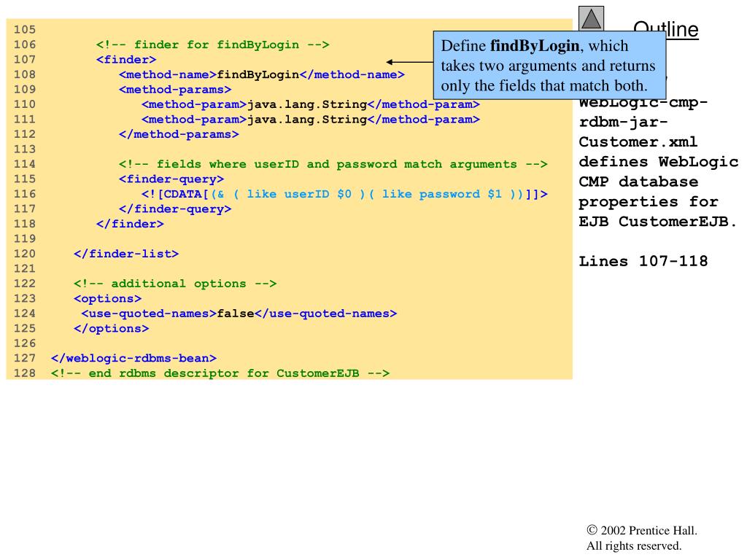Click the closing finder-list tag
The width and height of the screenshot is (747, 560).
pyautogui.click(x=126, y=254)
